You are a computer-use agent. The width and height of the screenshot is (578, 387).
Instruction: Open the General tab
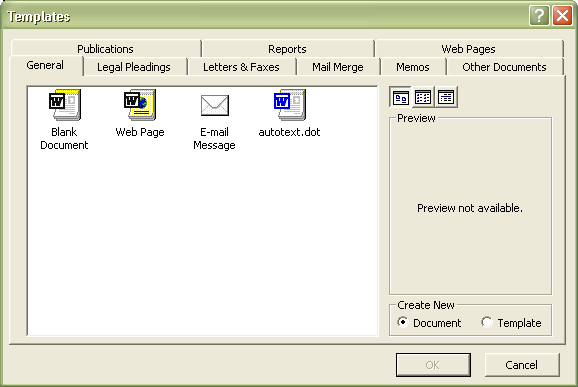click(45, 66)
